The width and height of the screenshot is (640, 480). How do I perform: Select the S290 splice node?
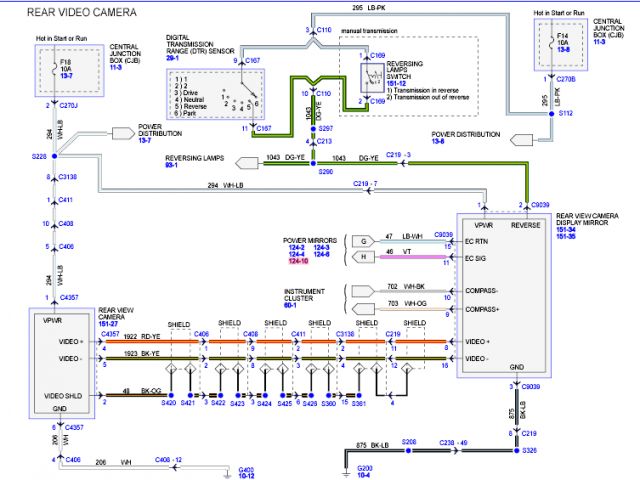tap(312, 159)
